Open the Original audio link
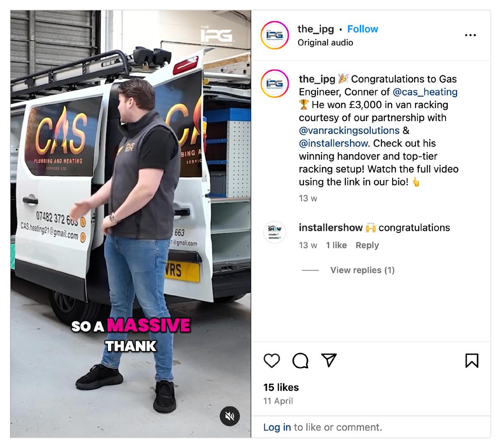This screenshot has width=501, height=448. tap(325, 43)
